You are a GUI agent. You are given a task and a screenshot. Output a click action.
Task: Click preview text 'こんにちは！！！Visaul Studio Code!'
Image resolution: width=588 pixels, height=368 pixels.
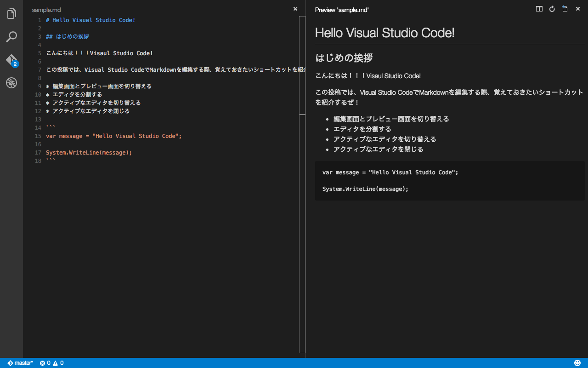coord(368,76)
